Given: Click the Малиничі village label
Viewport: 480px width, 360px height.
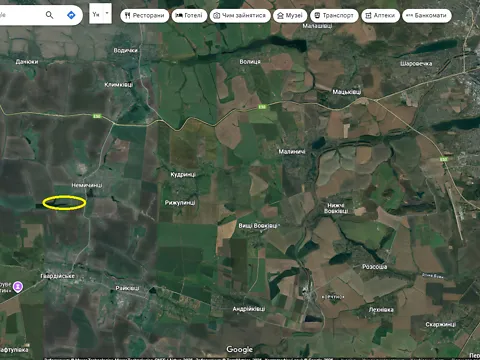Looking at the screenshot, I should click(x=292, y=152).
